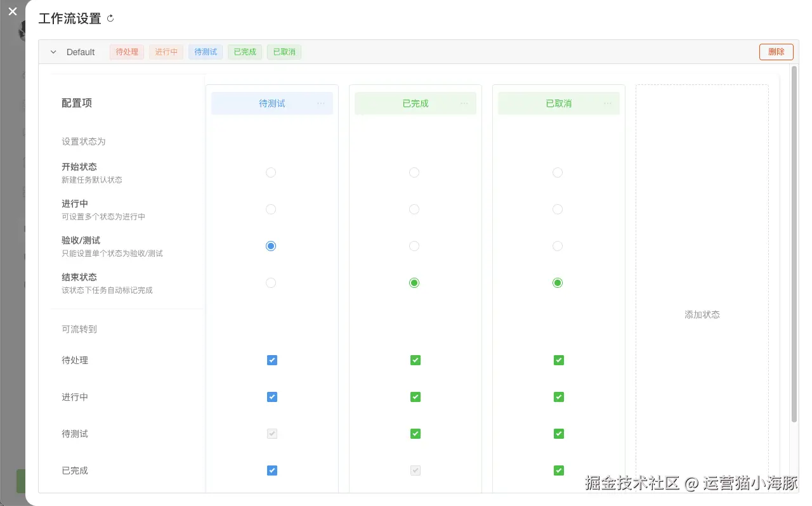Select the 已取消 status tag in header
Screen dimensions: 812x506
point(284,52)
